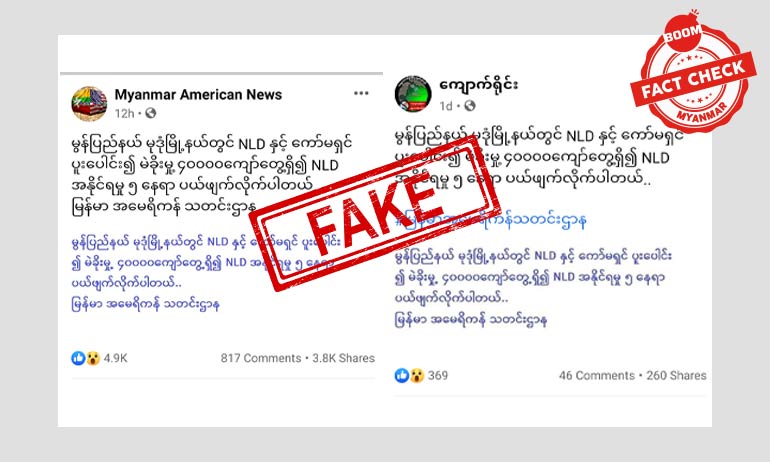The width and height of the screenshot is (770, 462).
Task: Open the 46 Comments link
Action: pos(597,376)
